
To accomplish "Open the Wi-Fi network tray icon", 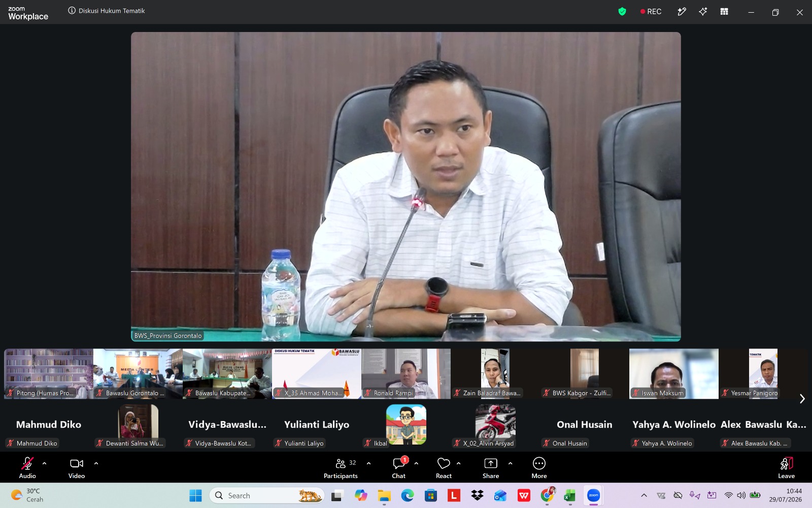I will click(729, 495).
